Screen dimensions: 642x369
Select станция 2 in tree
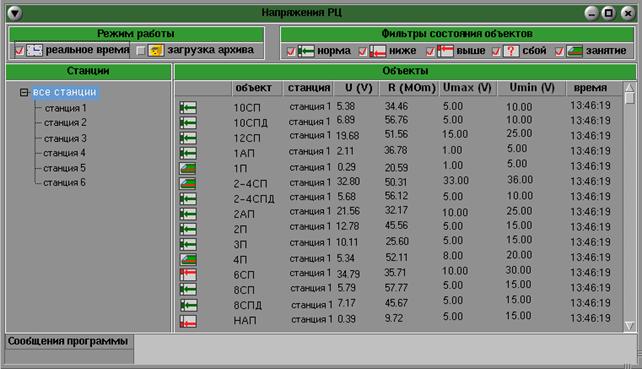coord(65,122)
